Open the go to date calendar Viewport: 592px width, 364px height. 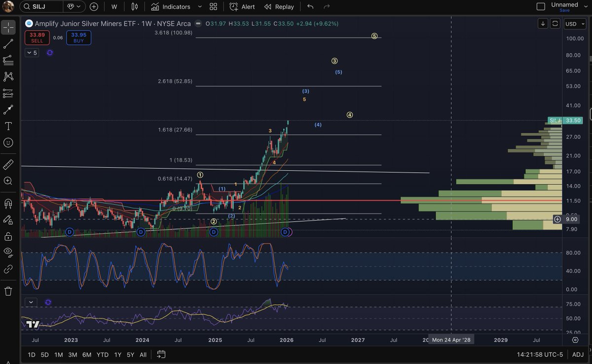(x=161, y=354)
